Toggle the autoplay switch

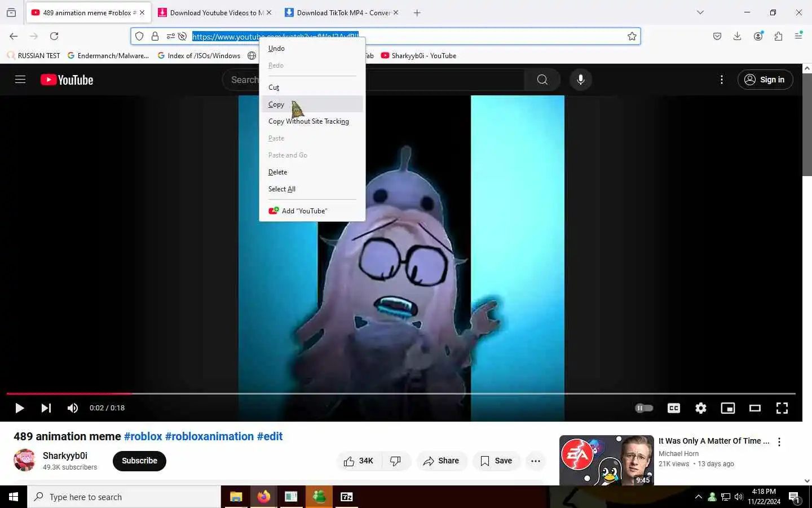pos(644,408)
